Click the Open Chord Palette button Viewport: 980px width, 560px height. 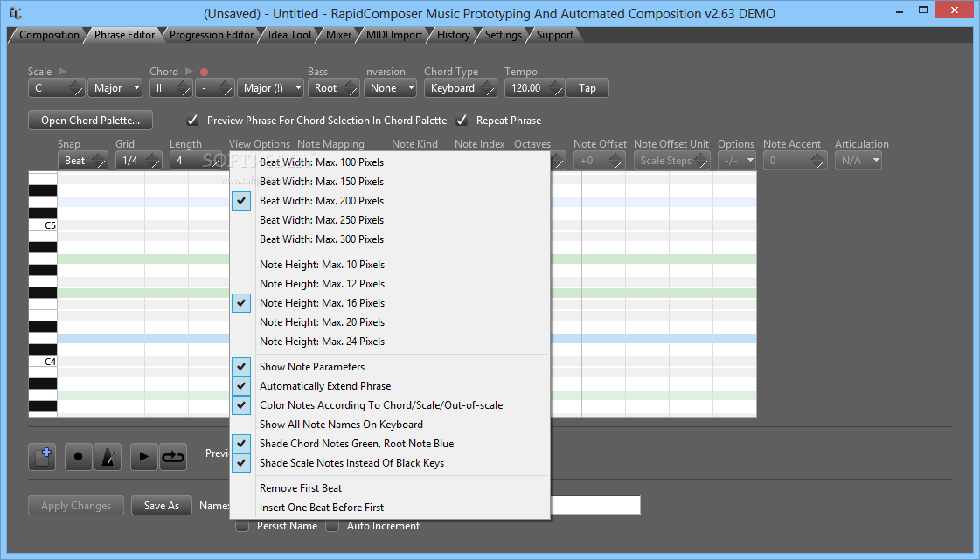(x=90, y=120)
